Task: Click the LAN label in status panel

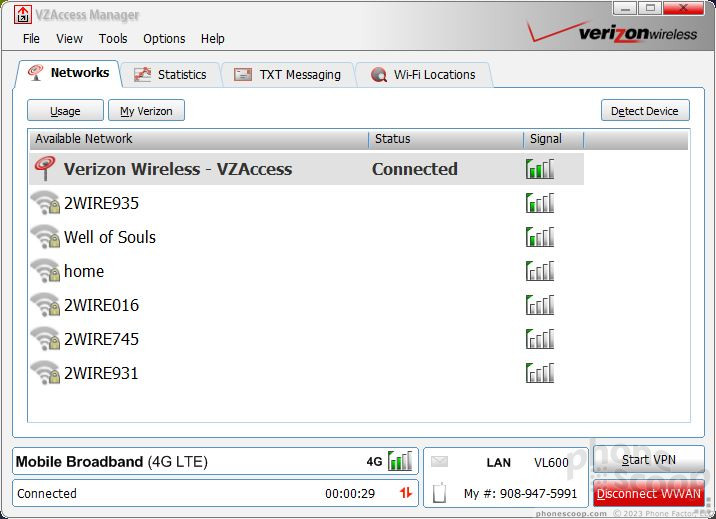Action: [x=499, y=462]
